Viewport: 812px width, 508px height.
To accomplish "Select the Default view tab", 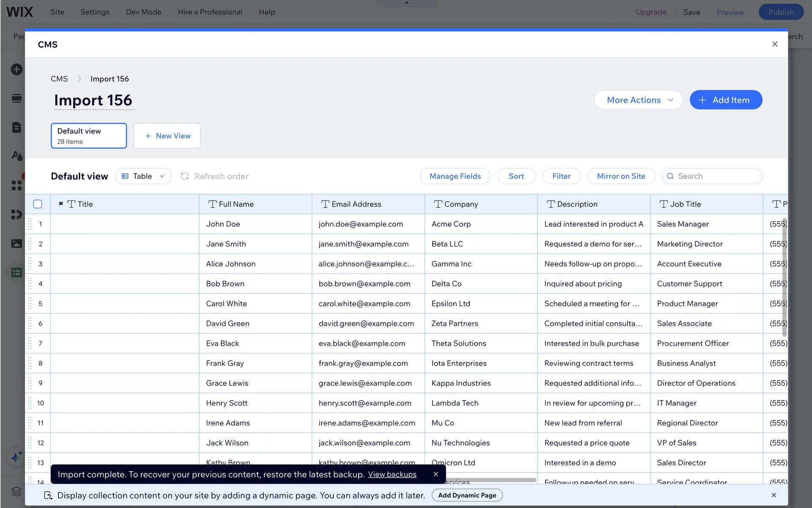I will 88,135.
